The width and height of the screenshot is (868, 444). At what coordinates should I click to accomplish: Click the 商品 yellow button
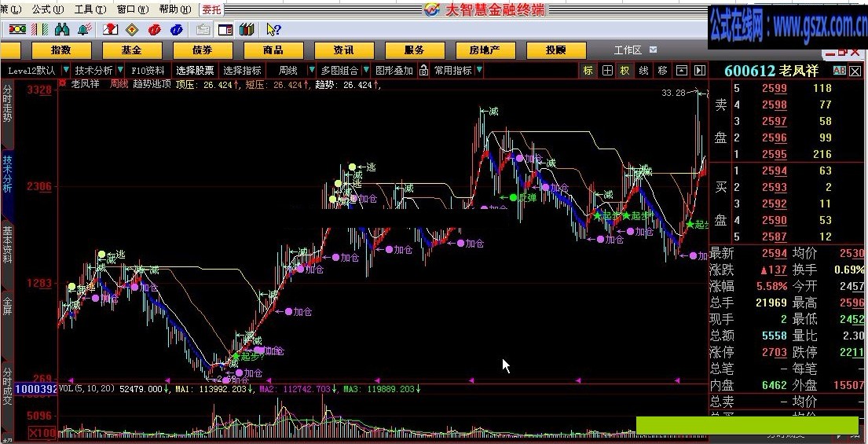click(273, 50)
